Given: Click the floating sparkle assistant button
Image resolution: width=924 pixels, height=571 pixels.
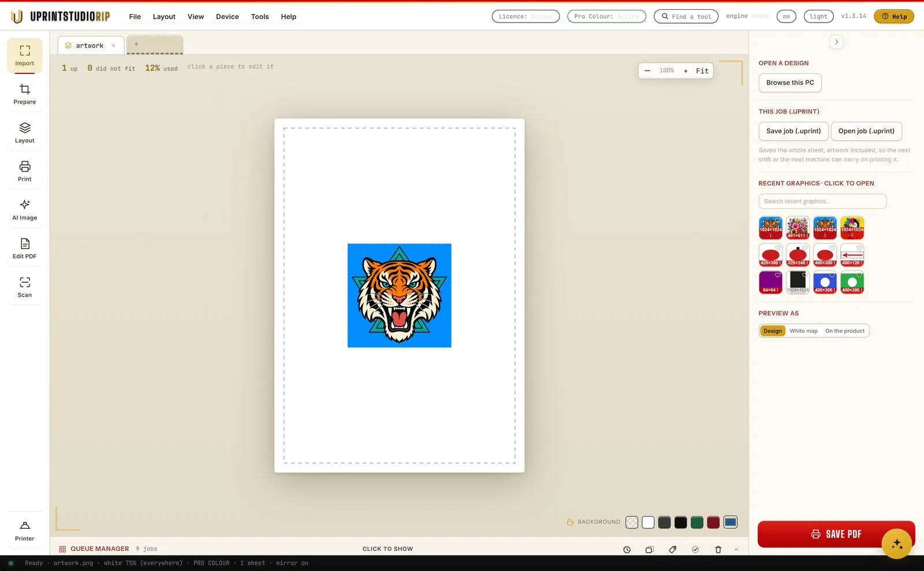Looking at the screenshot, I should pos(896,544).
